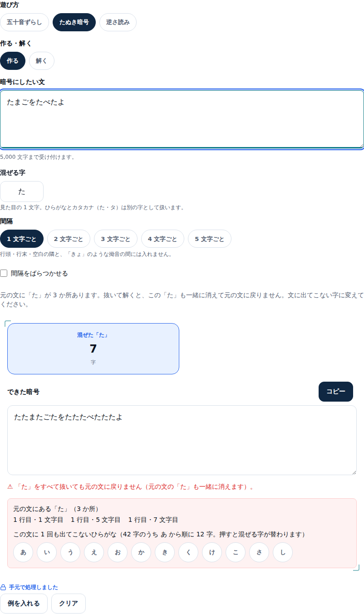Select the 逆さ読み play mode
Viewport: 364px width, 614px height.
click(118, 22)
